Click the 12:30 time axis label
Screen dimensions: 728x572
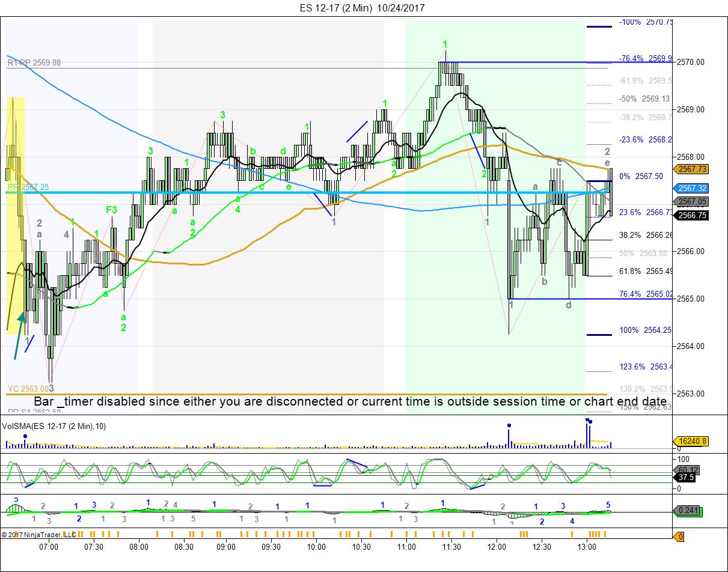pyautogui.click(x=542, y=547)
